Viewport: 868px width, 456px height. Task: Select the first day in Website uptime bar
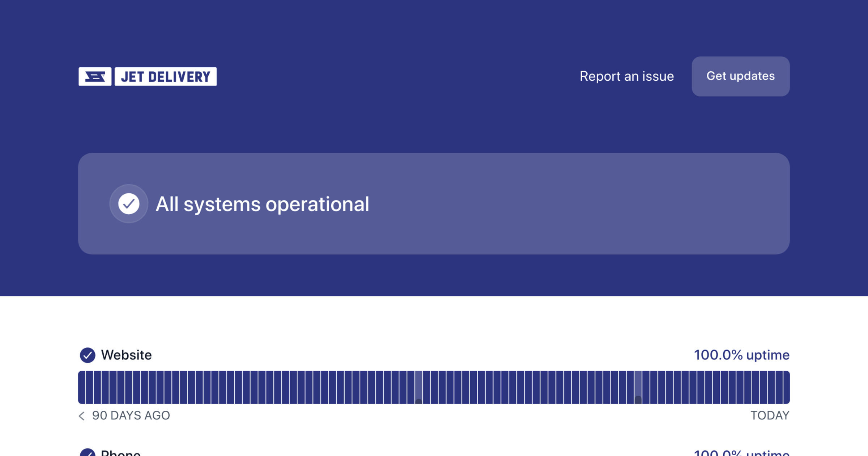click(82, 387)
